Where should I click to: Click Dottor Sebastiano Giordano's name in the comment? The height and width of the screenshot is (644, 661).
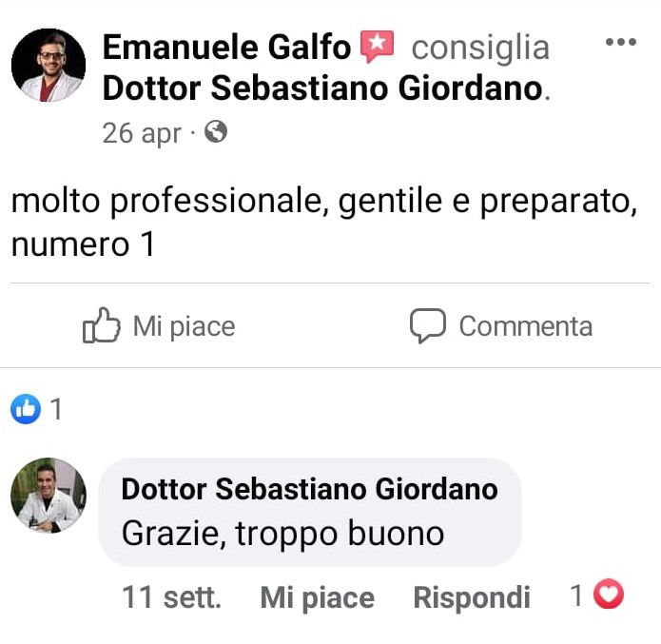tap(309, 489)
